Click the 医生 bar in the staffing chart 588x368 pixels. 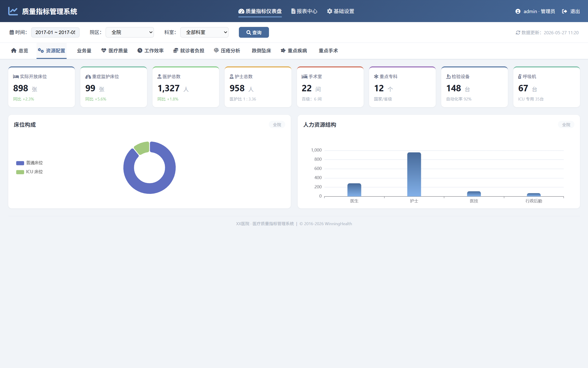354,190
